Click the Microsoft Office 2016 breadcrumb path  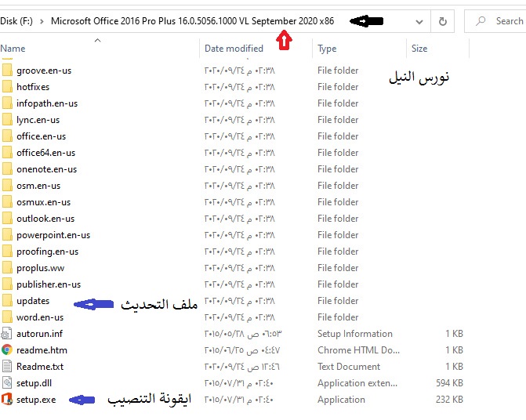[192, 21]
